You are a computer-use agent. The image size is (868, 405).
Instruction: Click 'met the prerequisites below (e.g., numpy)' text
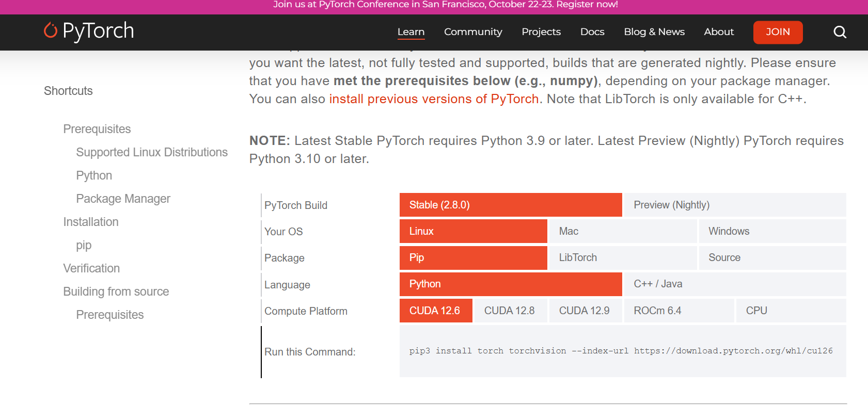pyautogui.click(x=466, y=81)
